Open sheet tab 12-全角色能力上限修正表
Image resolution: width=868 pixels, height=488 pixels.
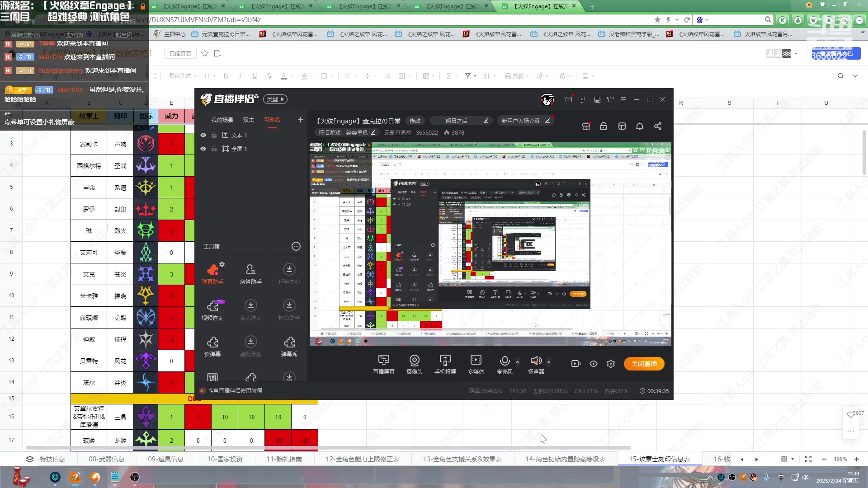[362, 459]
